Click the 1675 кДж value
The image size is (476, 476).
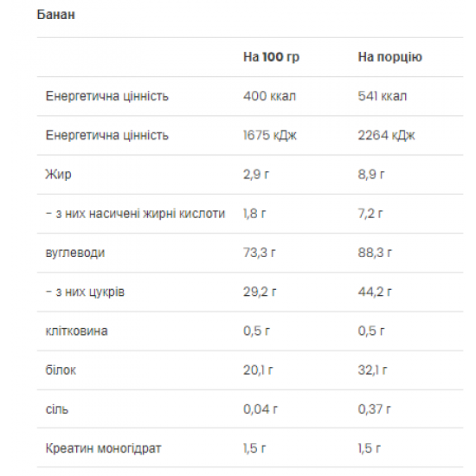click(x=270, y=135)
